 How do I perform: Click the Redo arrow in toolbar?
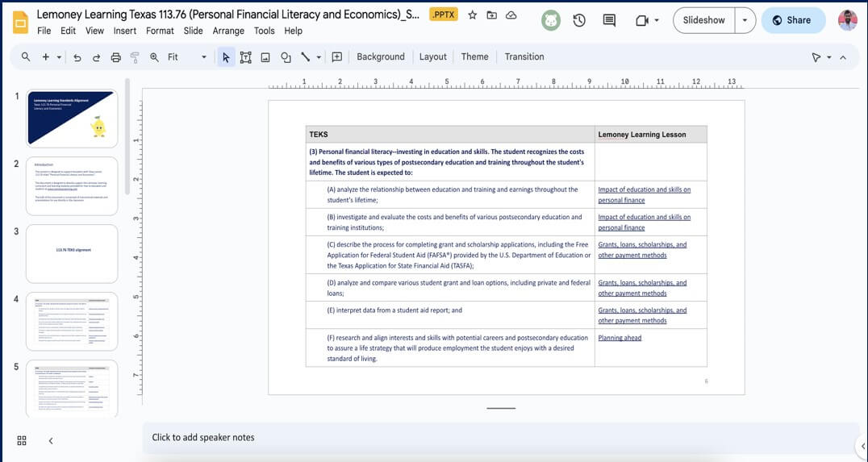tap(96, 57)
